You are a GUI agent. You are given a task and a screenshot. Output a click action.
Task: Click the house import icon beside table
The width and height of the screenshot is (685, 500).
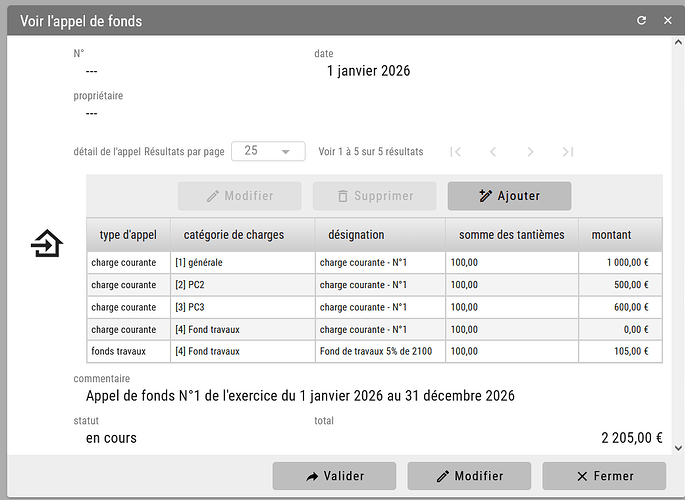(47, 243)
